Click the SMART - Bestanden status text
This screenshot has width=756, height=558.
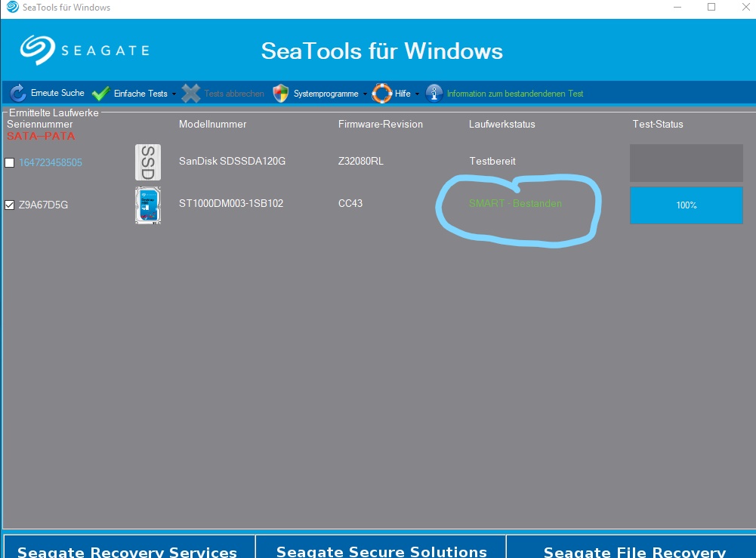coord(515,203)
